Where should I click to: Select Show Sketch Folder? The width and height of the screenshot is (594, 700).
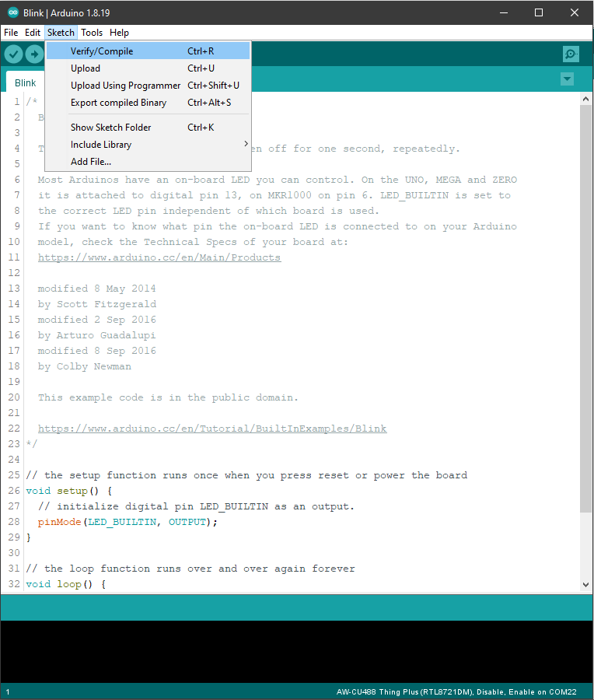click(148, 128)
